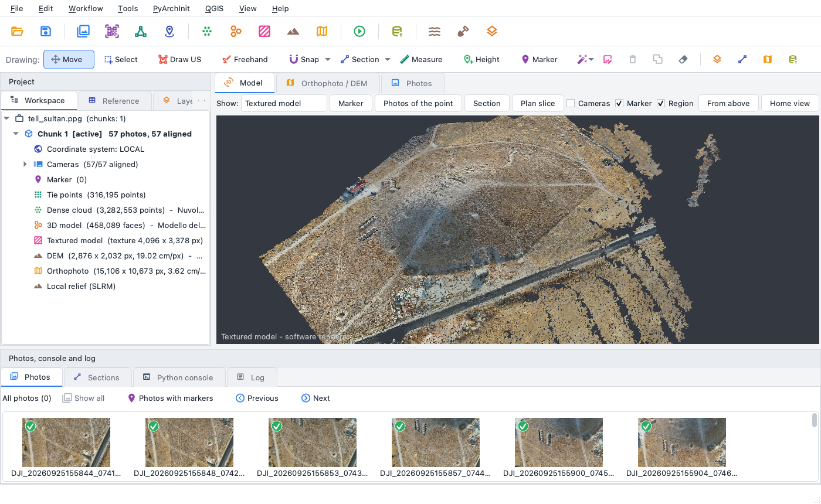This screenshot has width=821, height=504.
Task: Switch to the Orthophoto / DEM tab
Action: tap(327, 83)
